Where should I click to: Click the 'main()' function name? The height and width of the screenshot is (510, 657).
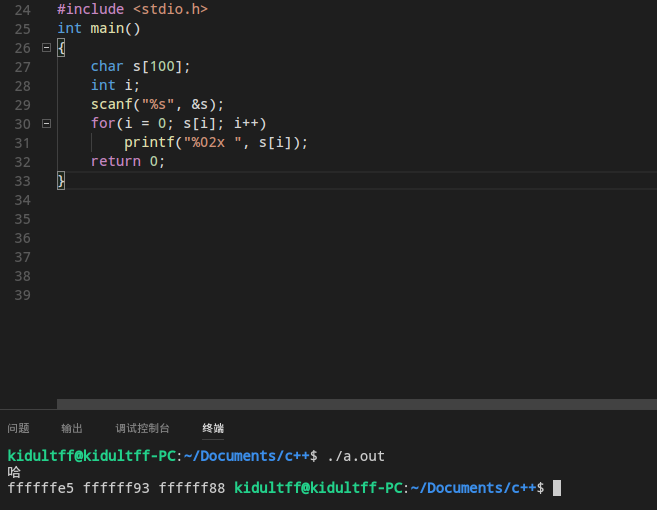[116, 28]
